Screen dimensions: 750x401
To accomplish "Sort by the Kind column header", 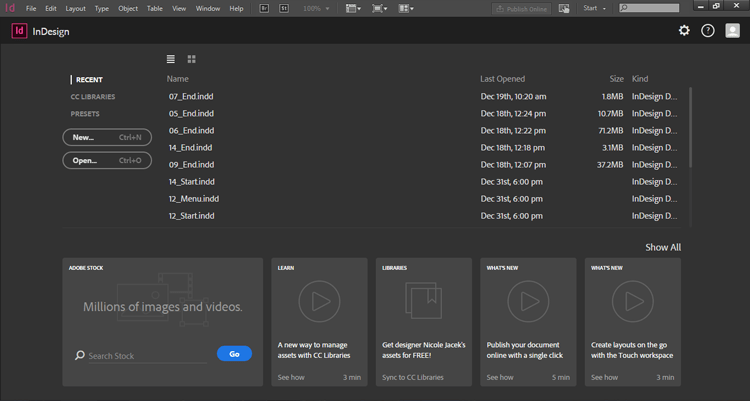I will (640, 79).
